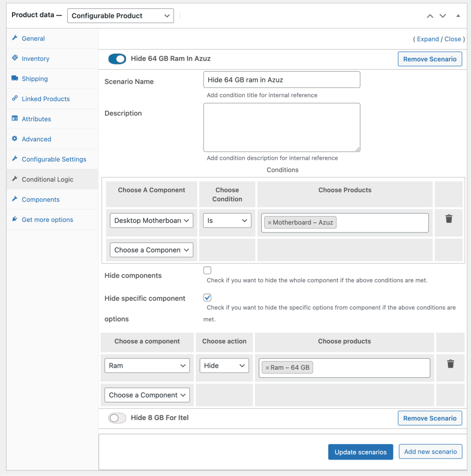Image resolution: width=471 pixels, height=476 pixels.
Task: Remove the Motherboard – Azuz tag
Action: 269,223
